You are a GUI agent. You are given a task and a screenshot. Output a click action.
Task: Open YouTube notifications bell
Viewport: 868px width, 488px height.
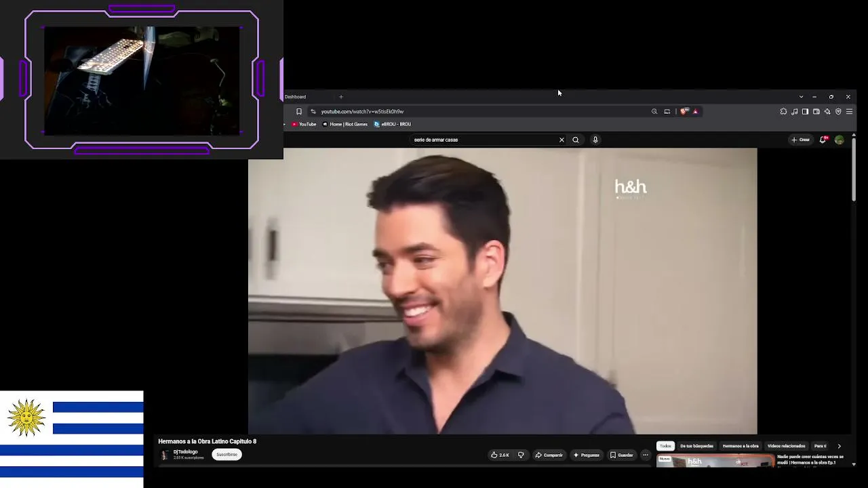point(823,140)
